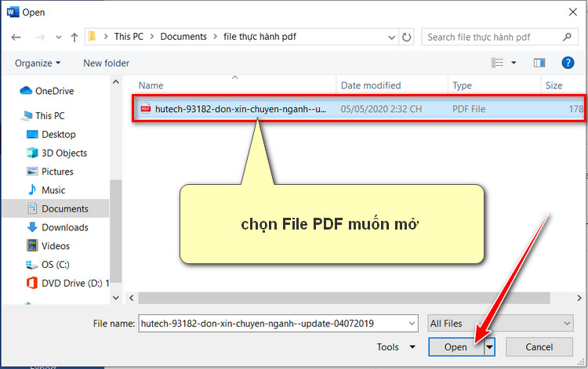Create a New folder
Image resolution: width=588 pixels, height=369 pixels.
coord(106,63)
